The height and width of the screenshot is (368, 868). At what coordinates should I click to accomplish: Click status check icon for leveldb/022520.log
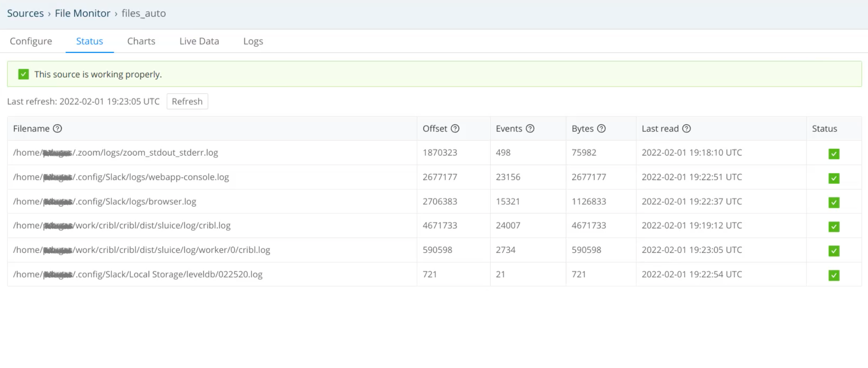833,275
